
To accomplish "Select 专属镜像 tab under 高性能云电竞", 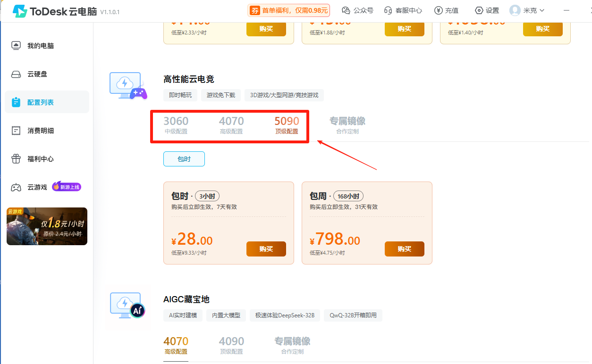I will tap(347, 125).
